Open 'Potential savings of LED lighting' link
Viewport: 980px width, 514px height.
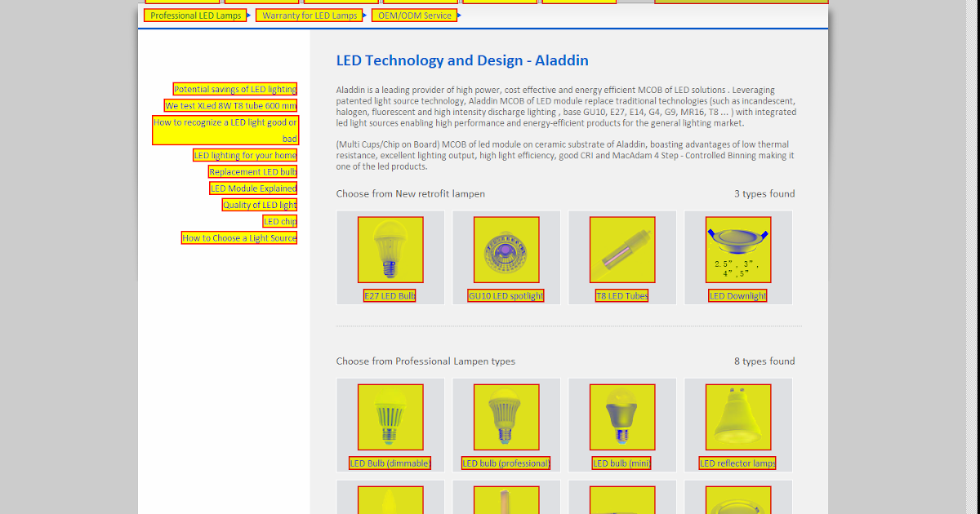click(x=235, y=89)
